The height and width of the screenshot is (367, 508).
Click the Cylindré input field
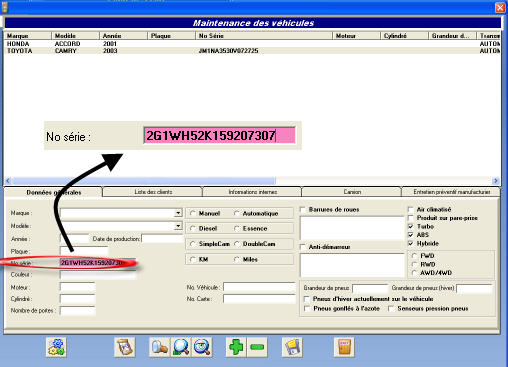[x=78, y=299]
